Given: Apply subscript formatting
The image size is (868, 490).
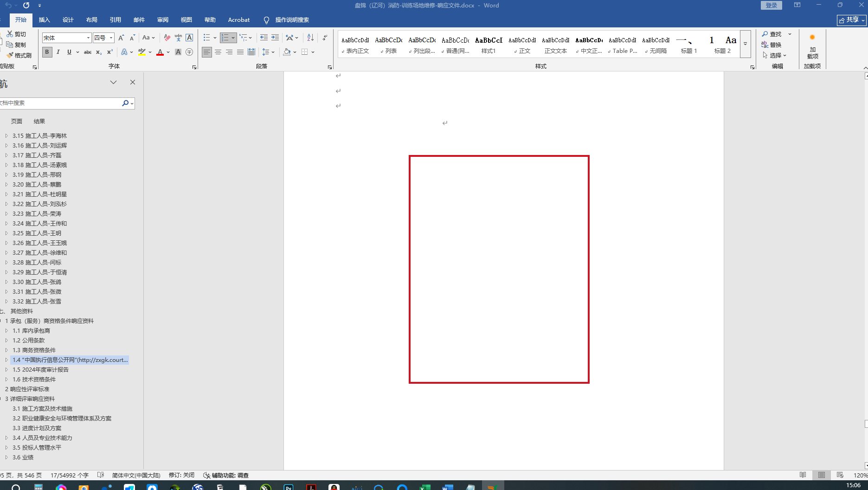Looking at the screenshot, I should point(99,52).
